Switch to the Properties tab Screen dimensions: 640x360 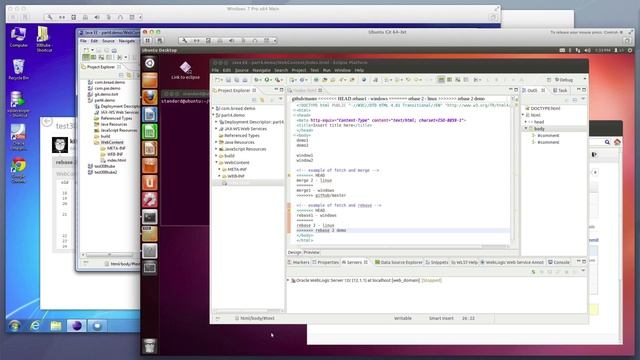(x=326, y=262)
